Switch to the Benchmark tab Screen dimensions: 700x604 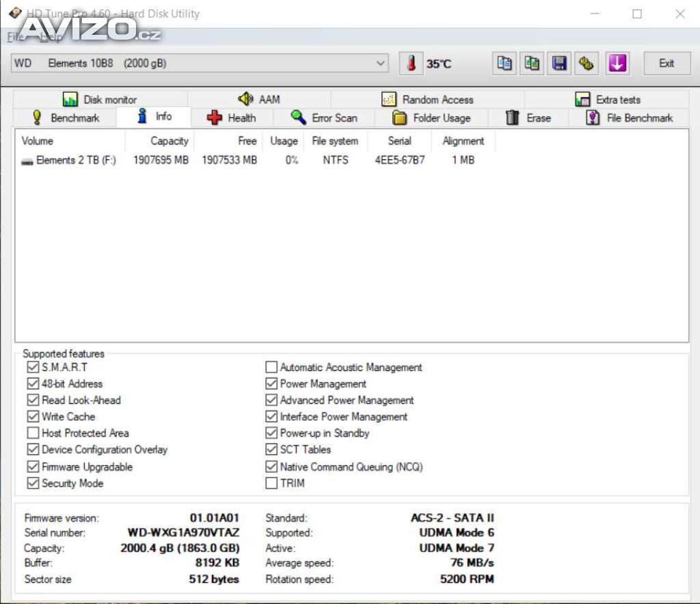pos(65,118)
